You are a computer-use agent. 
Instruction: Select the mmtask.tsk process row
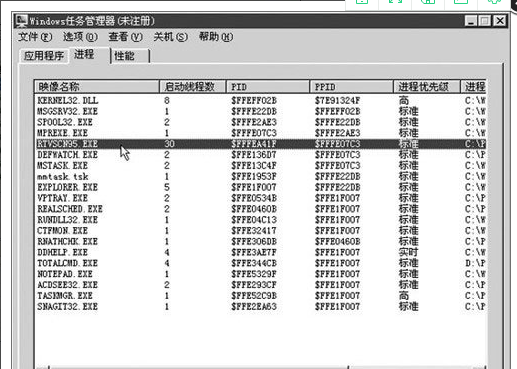pos(261,176)
